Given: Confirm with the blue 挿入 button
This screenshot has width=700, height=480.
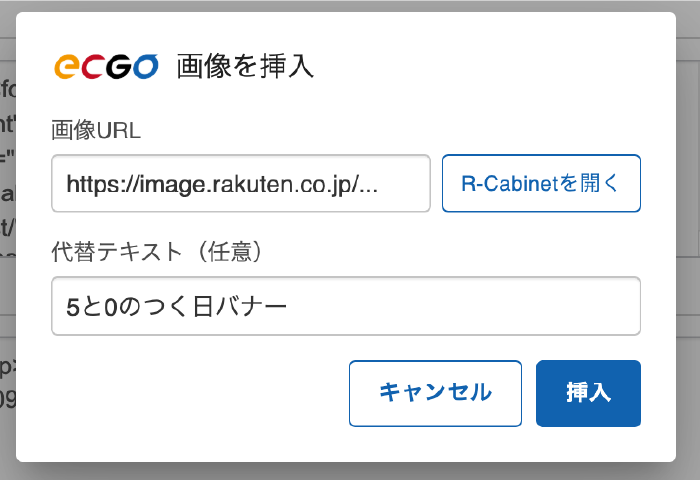Looking at the screenshot, I should 588,393.
